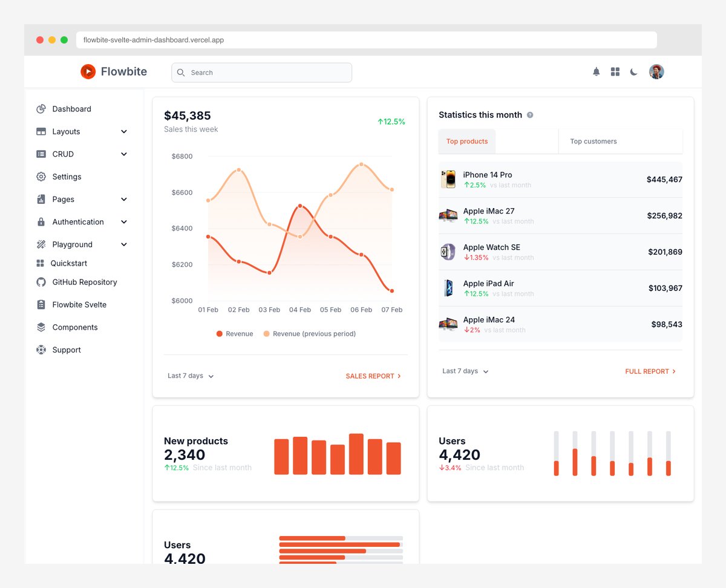The image size is (726, 588).
Task: Open the Last 7 days dropdown under sales chart
Action: click(x=190, y=376)
